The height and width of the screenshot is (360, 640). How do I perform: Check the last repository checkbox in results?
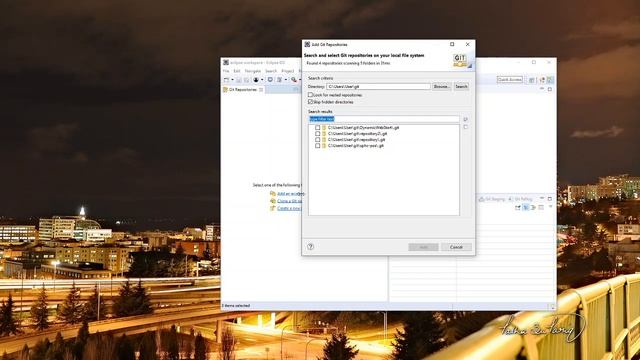(x=318, y=145)
